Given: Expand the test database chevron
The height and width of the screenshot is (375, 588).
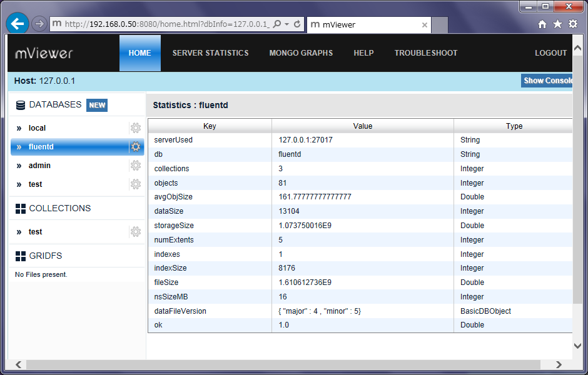Looking at the screenshot, I should 19,184.
